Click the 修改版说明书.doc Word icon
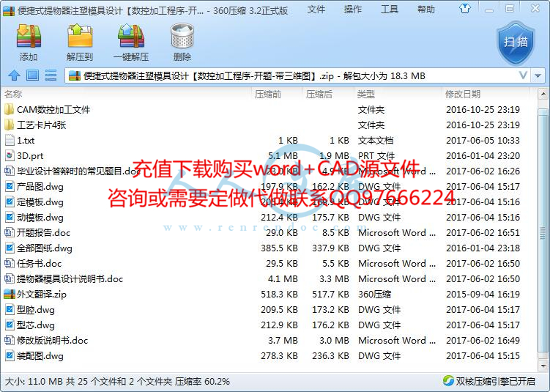550x392 pixels. 10,341
